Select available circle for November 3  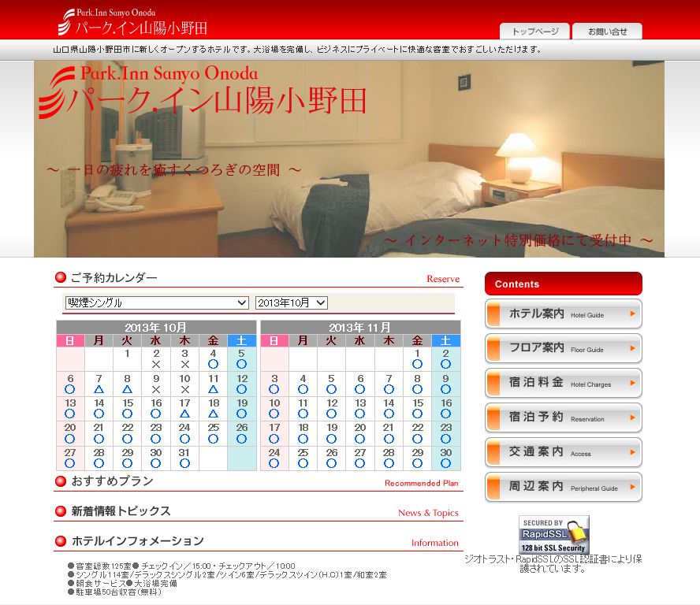(x=274, y=389)
